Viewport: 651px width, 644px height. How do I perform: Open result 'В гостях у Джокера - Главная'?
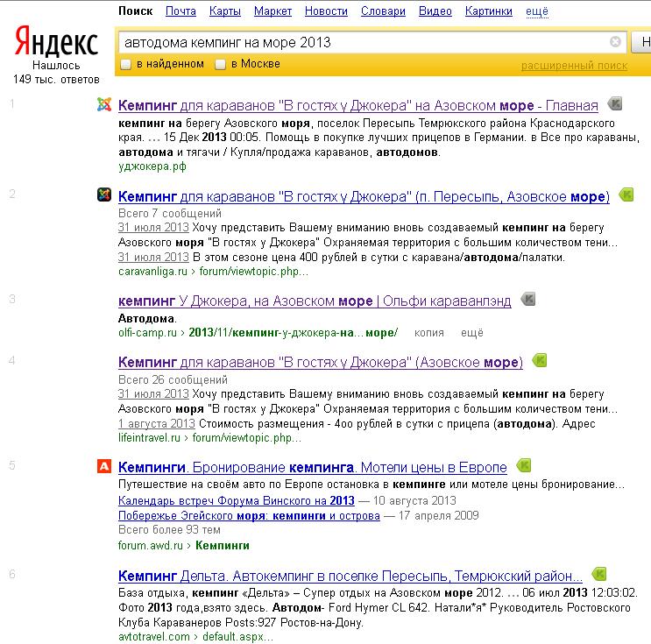click(357, 106)
